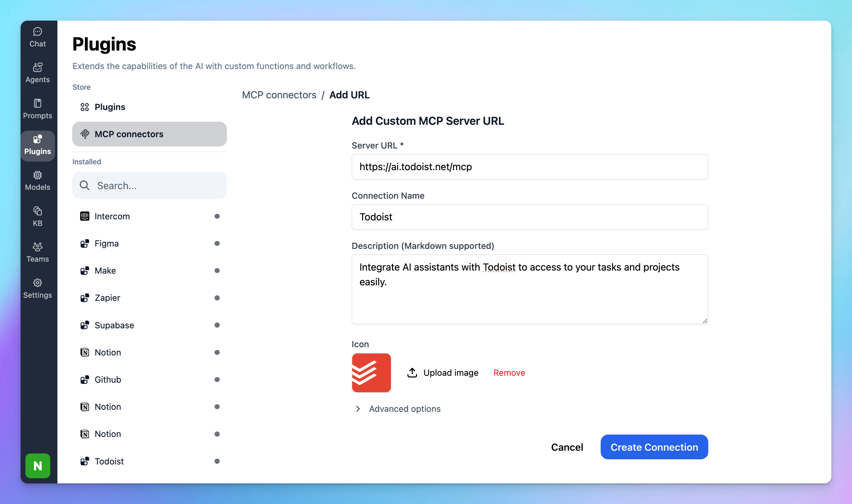Click the Todoist icon thumbnail
This screenshot has width=852, height=504.
coord(371,373)
